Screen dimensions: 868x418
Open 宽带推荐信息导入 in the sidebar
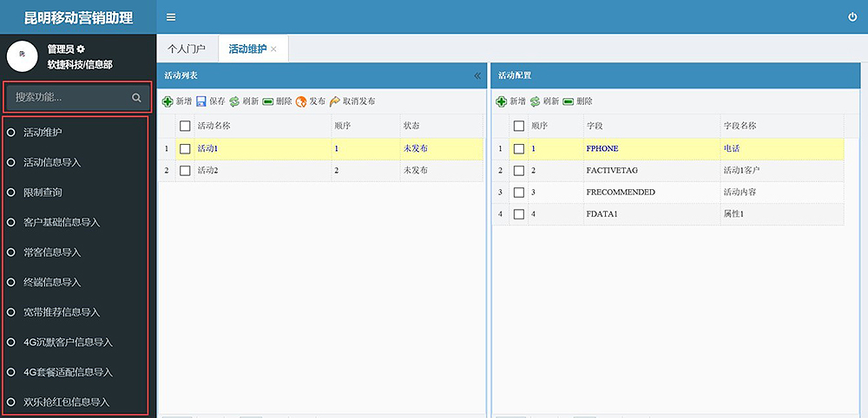click(x=62, y=312)
